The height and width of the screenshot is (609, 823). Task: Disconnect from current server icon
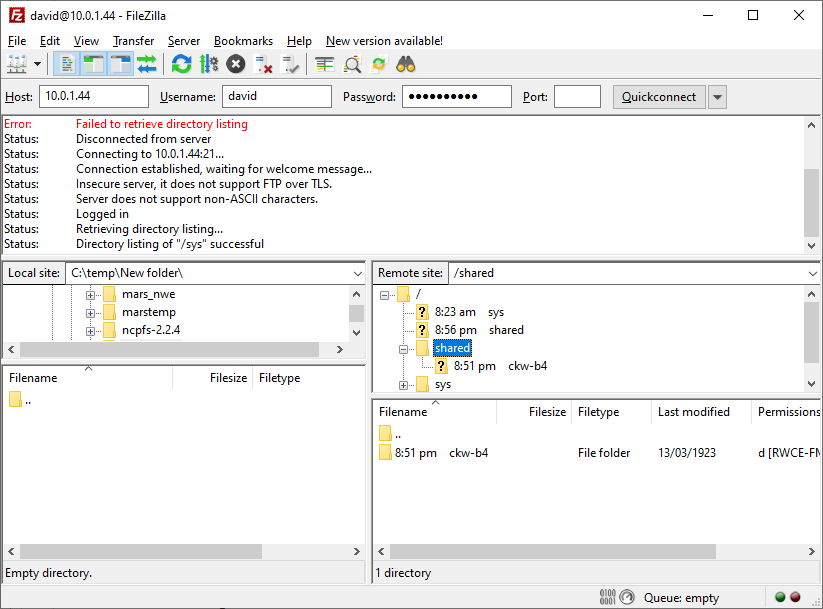[x=263, y=65]
